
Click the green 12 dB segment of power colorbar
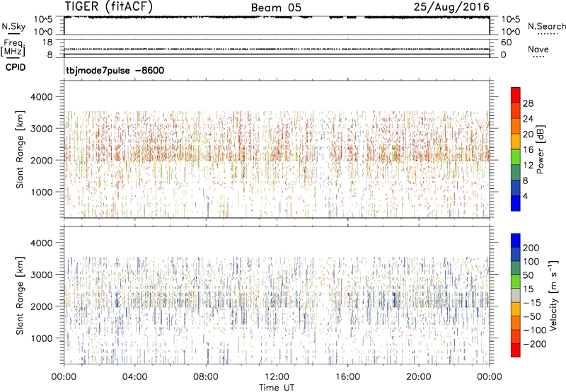[516, 156]
